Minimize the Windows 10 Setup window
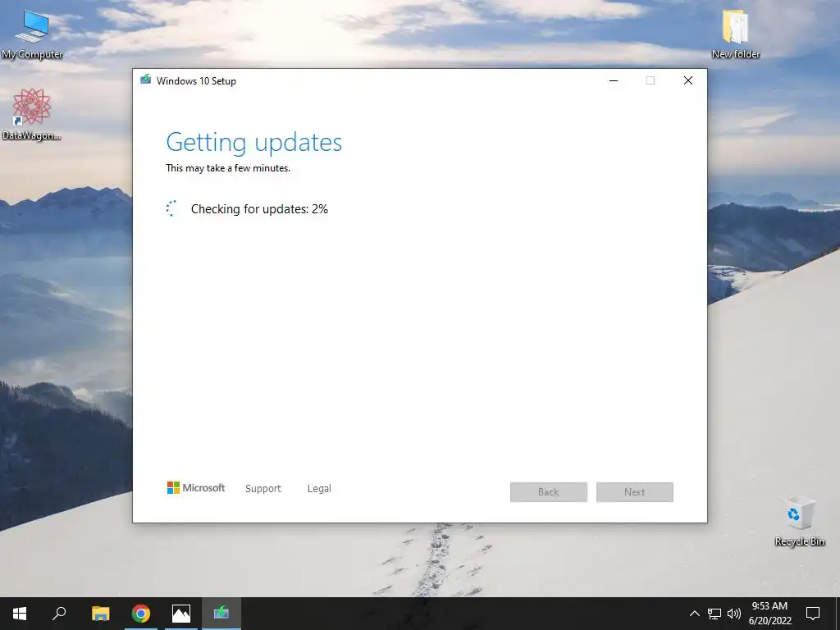This screenshot has width=840, height=630. (x=614, y=81)
